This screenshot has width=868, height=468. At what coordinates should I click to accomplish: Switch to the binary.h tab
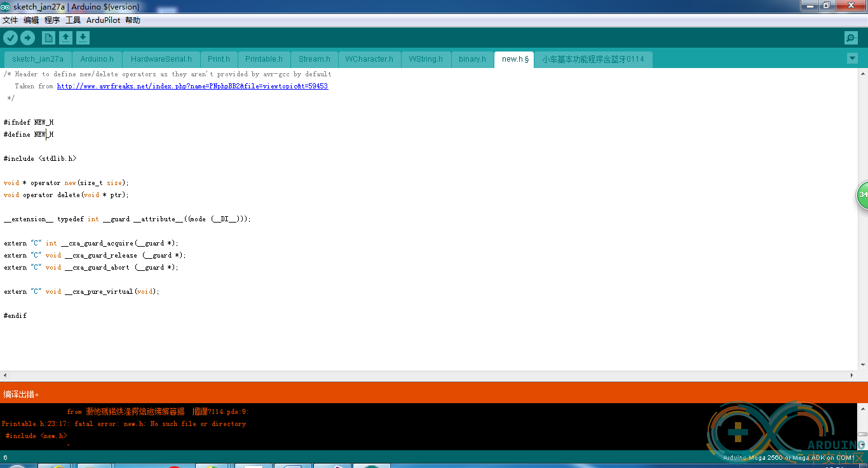pyautogui.click(x=472, y=59)
